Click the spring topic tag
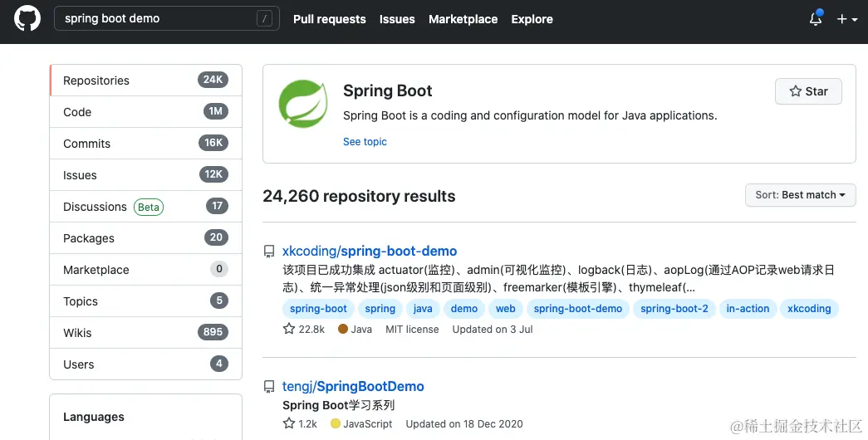Image resolution: width=868 pixels, height=440 pixels. (x=380, y=309)
